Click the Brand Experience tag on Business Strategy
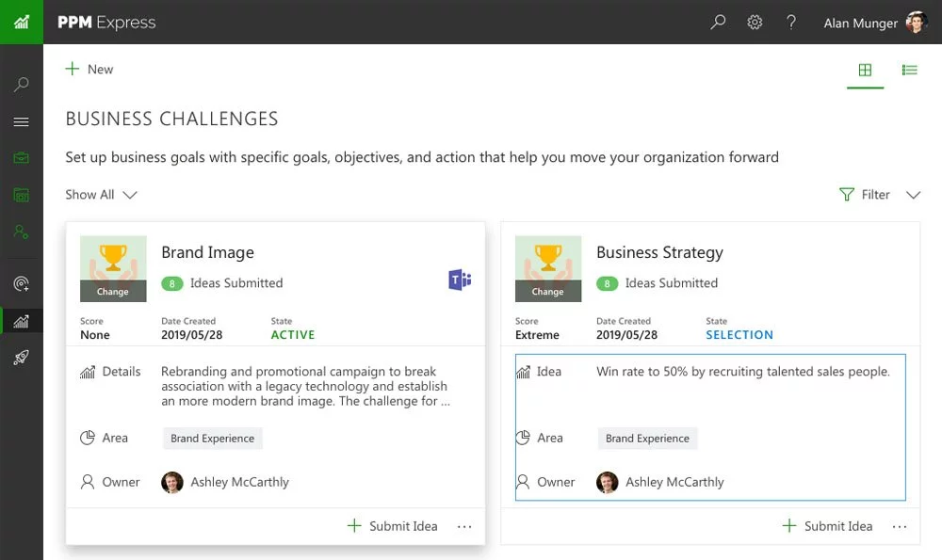The width and height of the screenshot is (942, 560). coord(647,439)
